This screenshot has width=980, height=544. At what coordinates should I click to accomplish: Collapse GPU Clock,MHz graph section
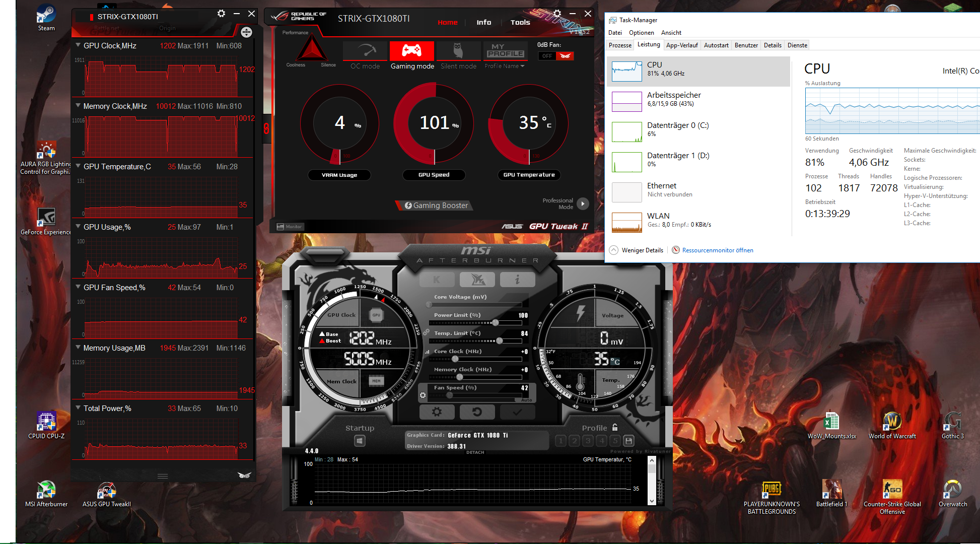pos(78,45)
